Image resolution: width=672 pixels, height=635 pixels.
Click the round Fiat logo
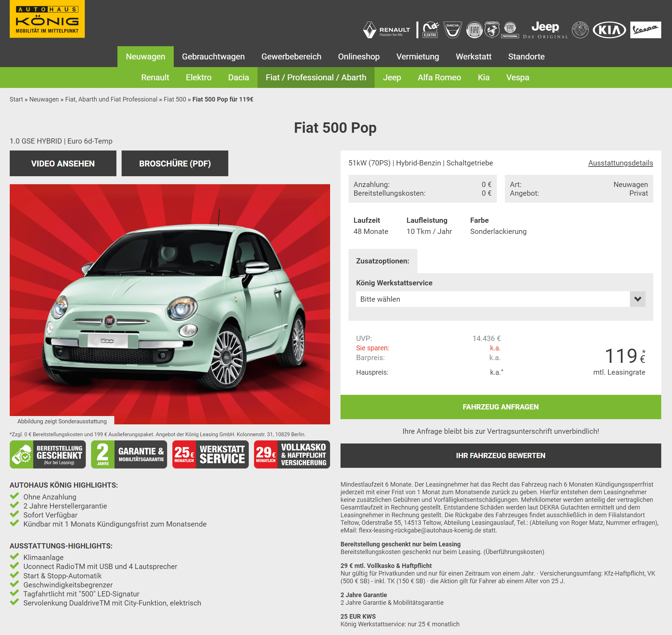[474, 30]
